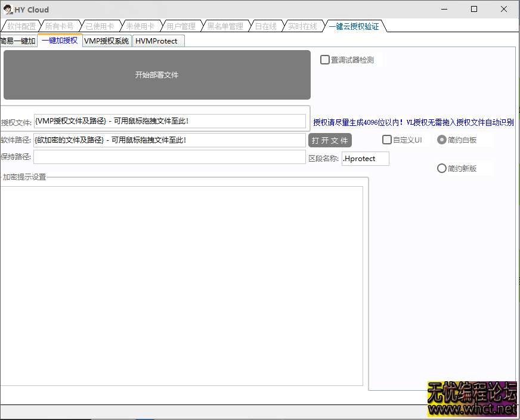Screen dimensions: 520x420
Task: Focus the 软件路径 input field
Action: (170, 140)
